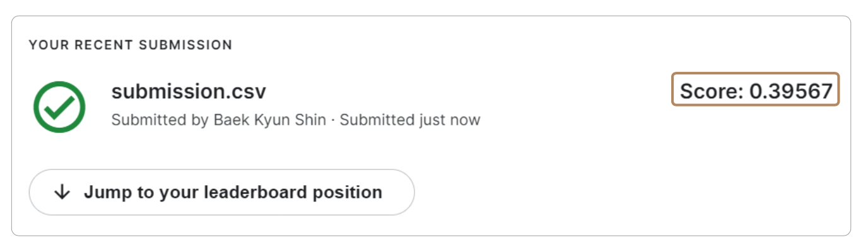Open the submission.csv file name
The height and width of the screenshot is (252, 868).
pyautogui.click(x=189, y=92)
